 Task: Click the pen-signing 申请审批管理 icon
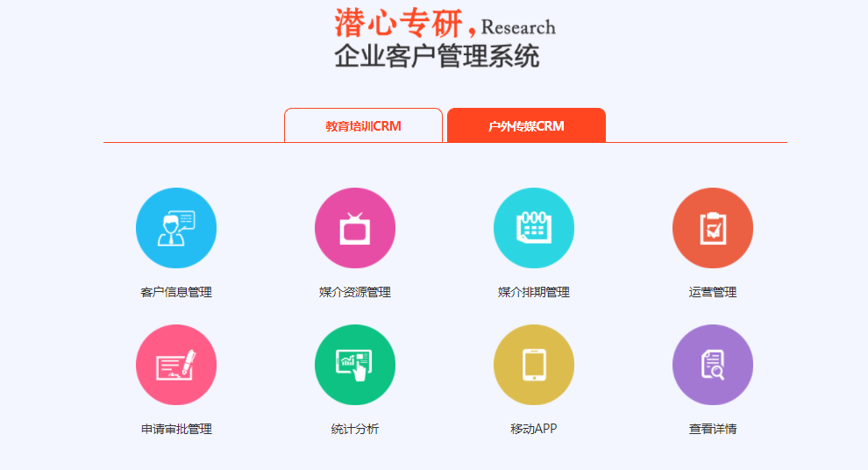click(x=176, y=365)
